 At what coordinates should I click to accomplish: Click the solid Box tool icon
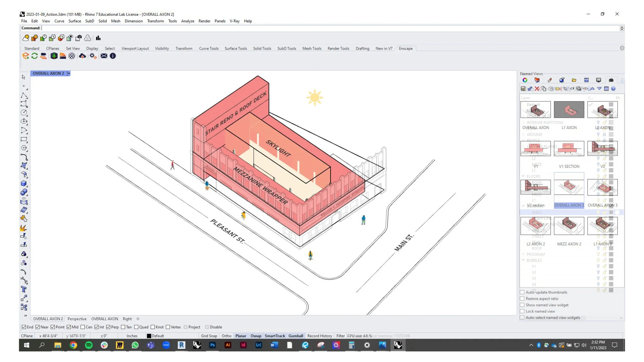point(24,183)
